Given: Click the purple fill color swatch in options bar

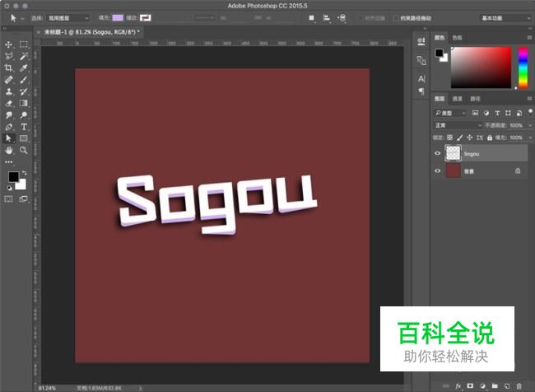Looking at the screenshot, I should coord(118,17).
